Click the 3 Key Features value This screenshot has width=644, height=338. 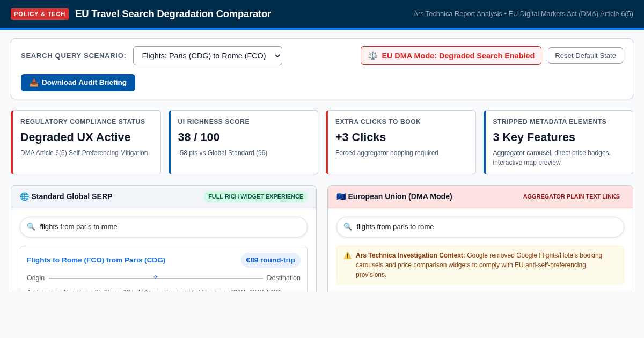coord(534,137)
